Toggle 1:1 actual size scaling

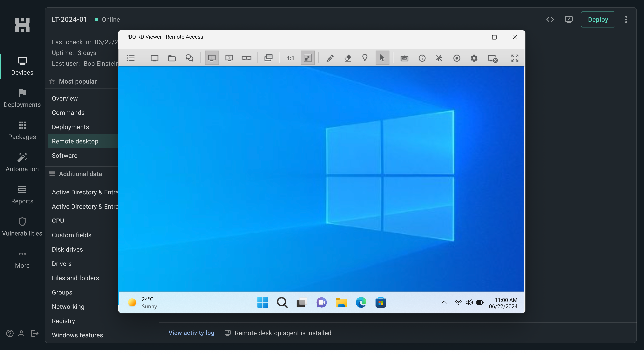[x=290, y=58]
